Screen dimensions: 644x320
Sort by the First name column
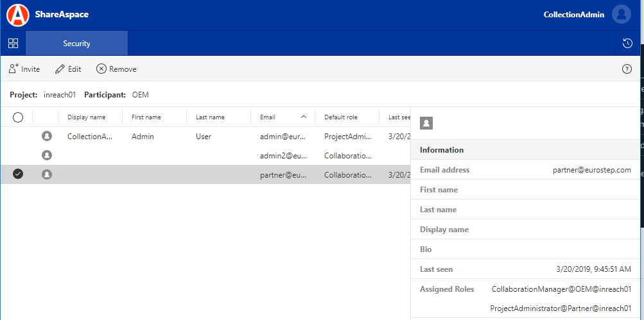[x=146, y=117]
